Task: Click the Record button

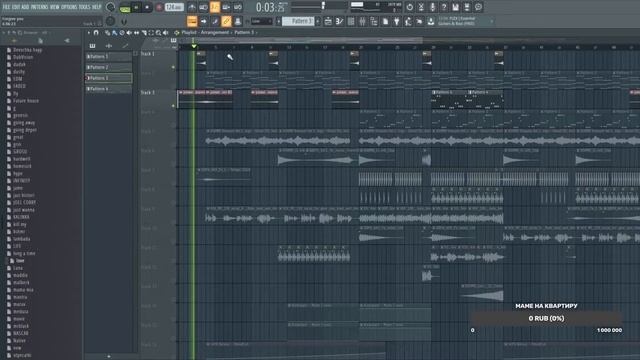Action: [159, 7]
